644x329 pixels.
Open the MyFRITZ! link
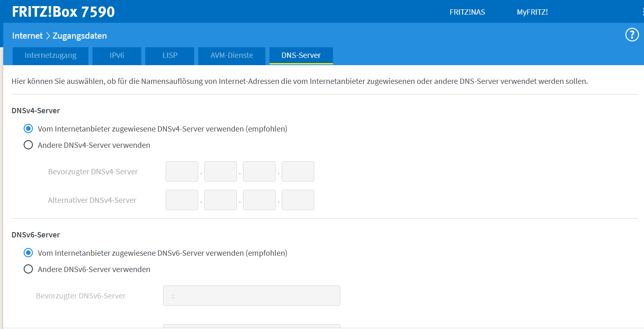[532, 12]
